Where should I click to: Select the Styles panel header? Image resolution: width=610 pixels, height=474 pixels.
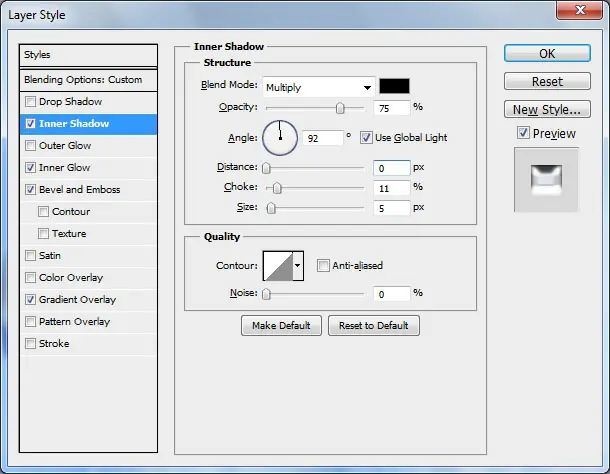pos(88,55)
